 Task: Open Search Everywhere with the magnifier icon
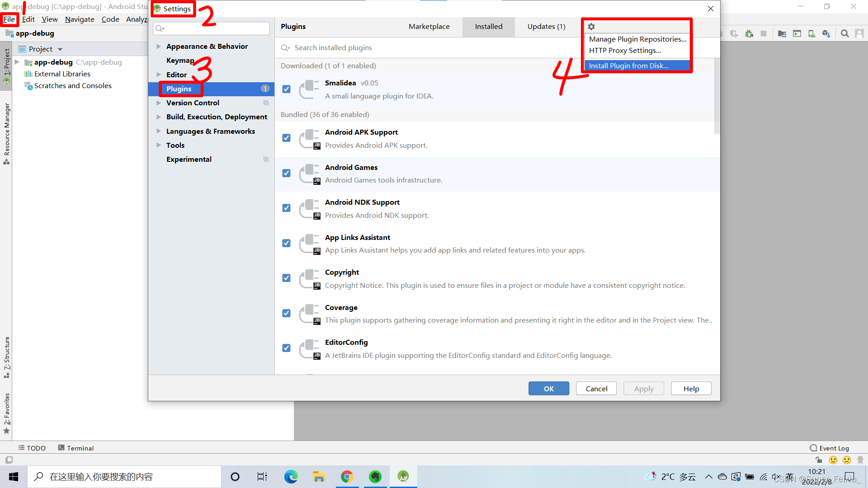pos(844,33)
